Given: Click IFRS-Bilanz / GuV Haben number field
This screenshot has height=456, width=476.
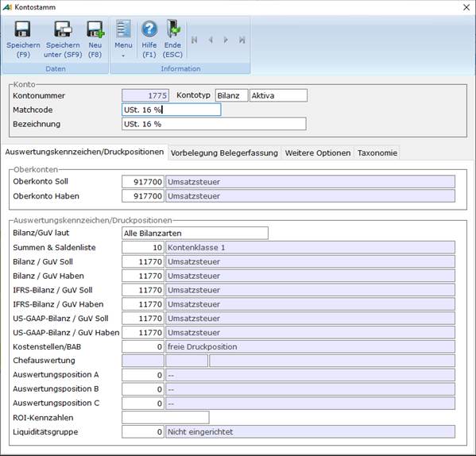Looking at the screenshot, I should pos(143,304).
